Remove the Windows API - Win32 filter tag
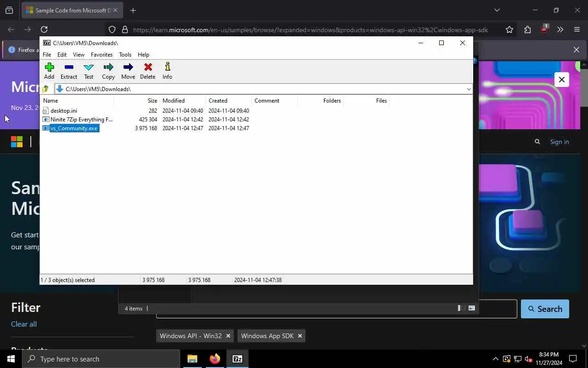This screenshot has width=588, height=368. point(228,336)
